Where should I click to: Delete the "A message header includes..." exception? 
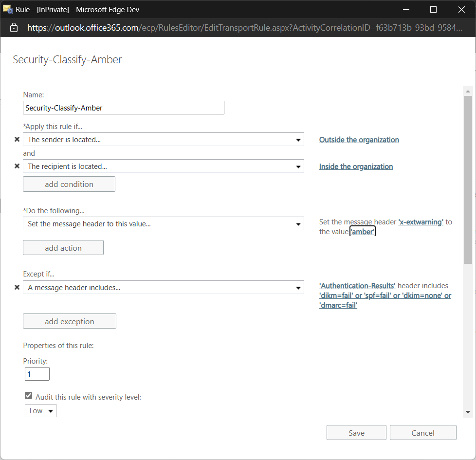coord(17,287)
